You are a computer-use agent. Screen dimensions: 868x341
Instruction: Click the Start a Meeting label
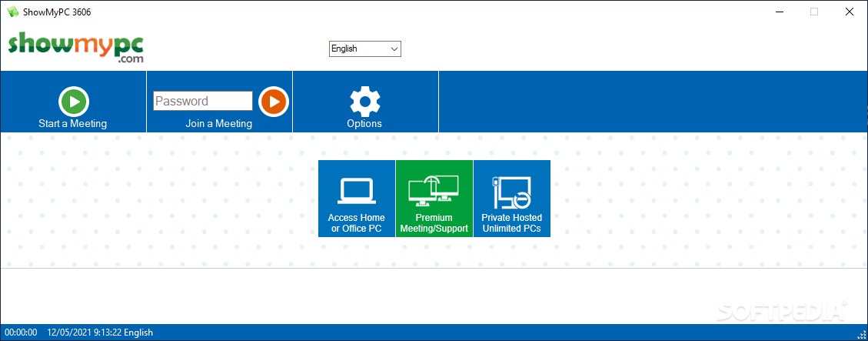coord(72,123)
